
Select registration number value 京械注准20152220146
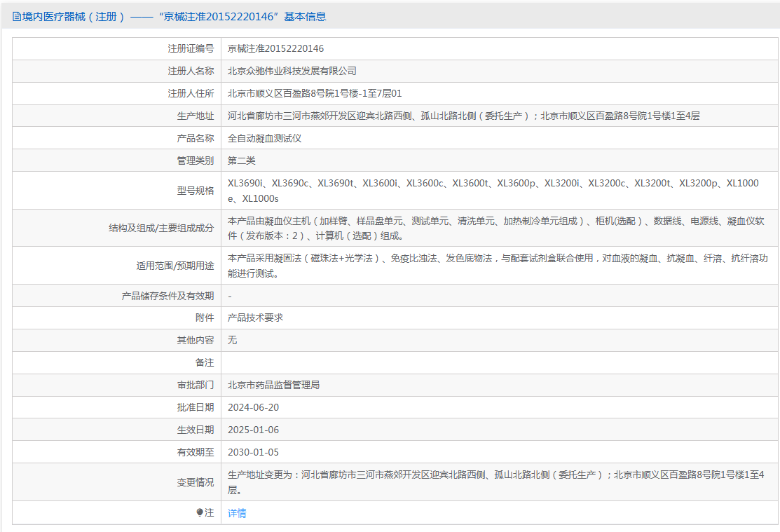[x=275, y=49]
